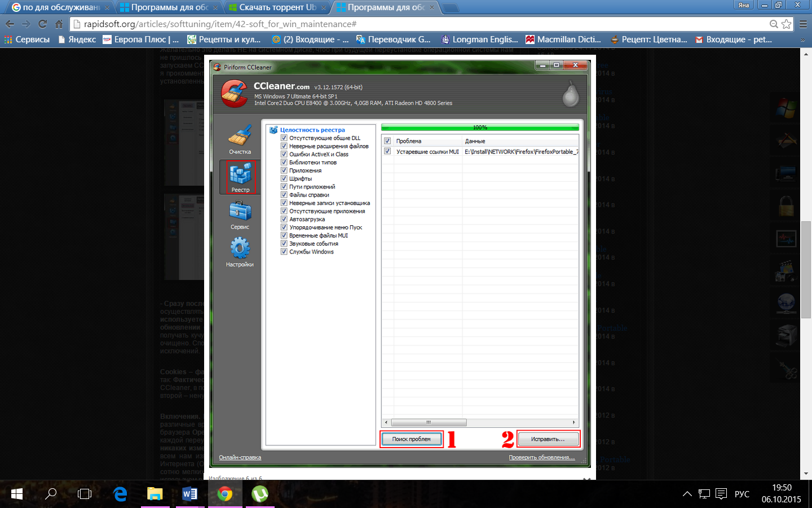
Task: Close the 'Скачать торрент Ub' tab
Action: (x=324, y=8)
